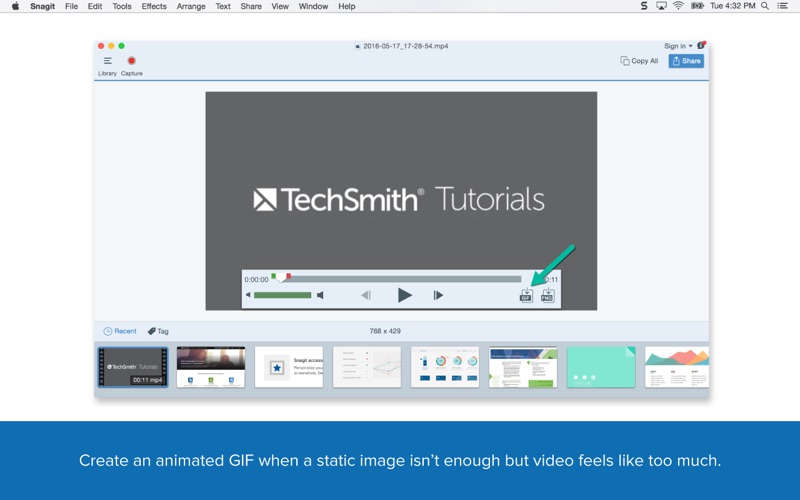Open the Arrange menu

(191, 6)
